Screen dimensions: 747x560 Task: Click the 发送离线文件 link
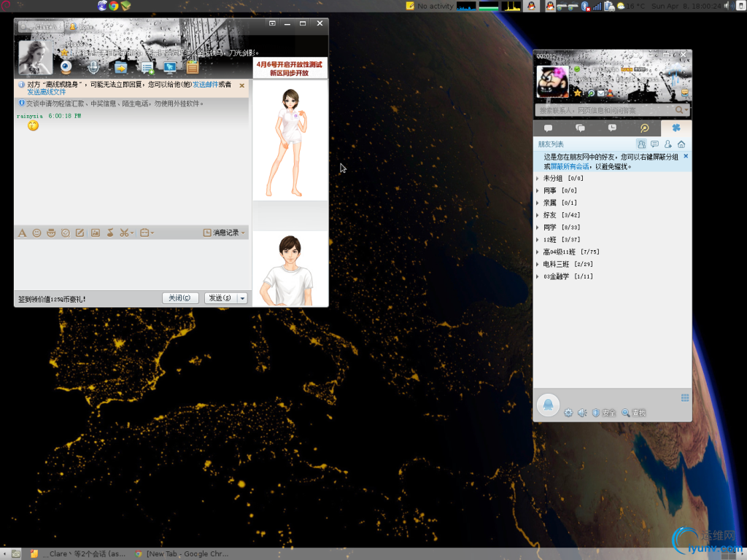coord(46,92)
